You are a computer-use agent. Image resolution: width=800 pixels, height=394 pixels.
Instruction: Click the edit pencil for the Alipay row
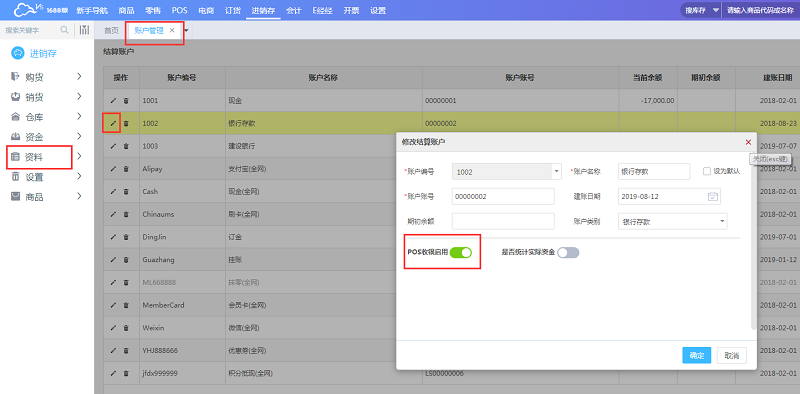(x=113, y=169)
